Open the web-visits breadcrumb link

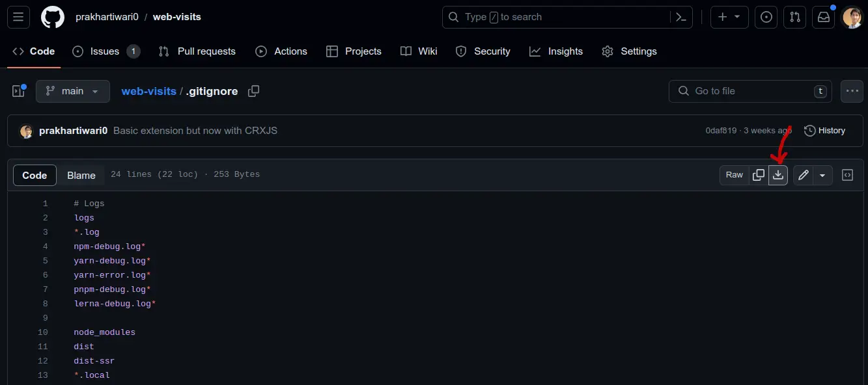pyautogui.click(x=149, y=91)
